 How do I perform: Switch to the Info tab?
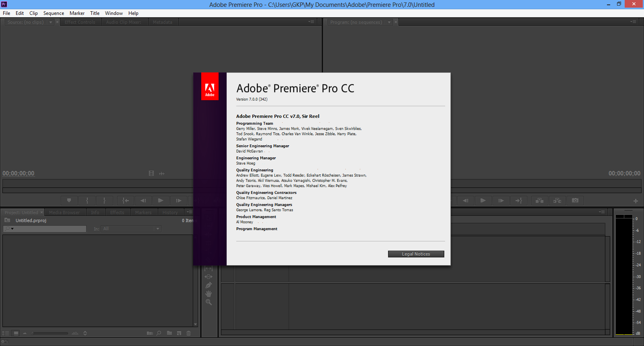pos(95,212)
